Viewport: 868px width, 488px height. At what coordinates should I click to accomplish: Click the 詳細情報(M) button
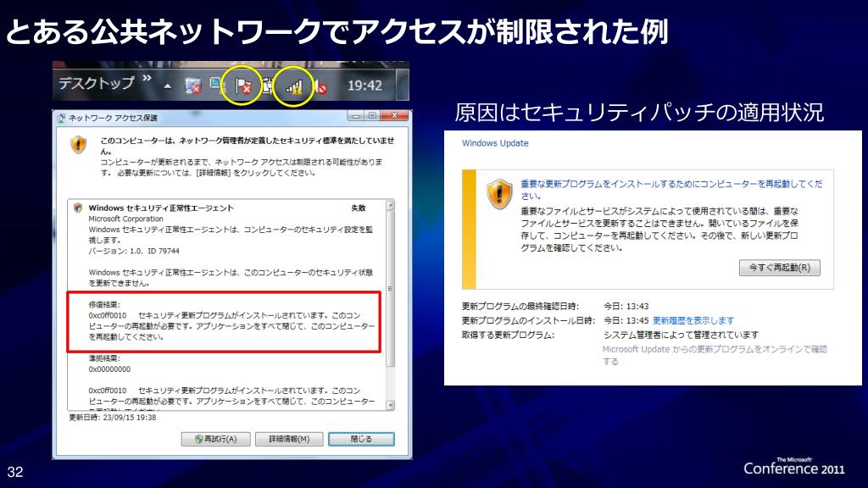point(289,439)
